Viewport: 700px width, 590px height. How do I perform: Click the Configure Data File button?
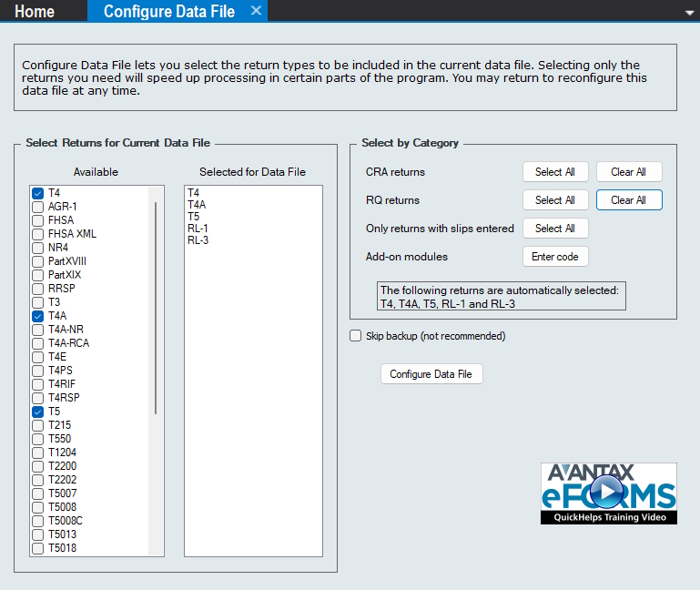coord(431,374)
